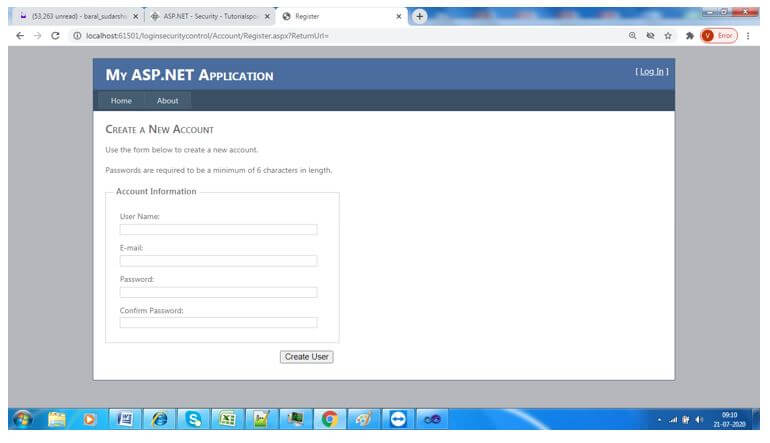Focus the Confirm Password field
770x443 pixels.
219,323
